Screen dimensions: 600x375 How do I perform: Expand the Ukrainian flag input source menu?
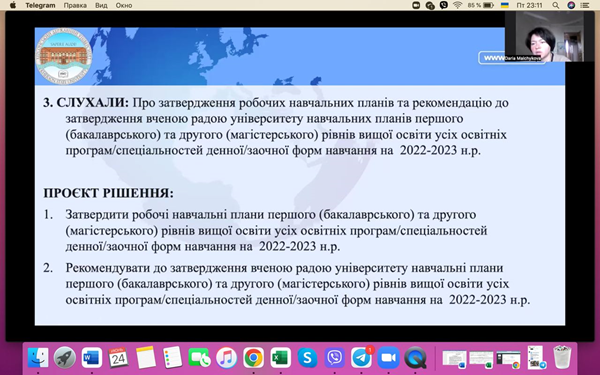click(x=505, y=5)
